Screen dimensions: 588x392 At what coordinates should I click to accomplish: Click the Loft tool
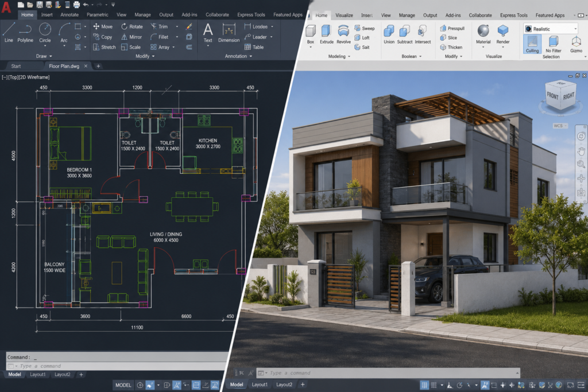362,38
